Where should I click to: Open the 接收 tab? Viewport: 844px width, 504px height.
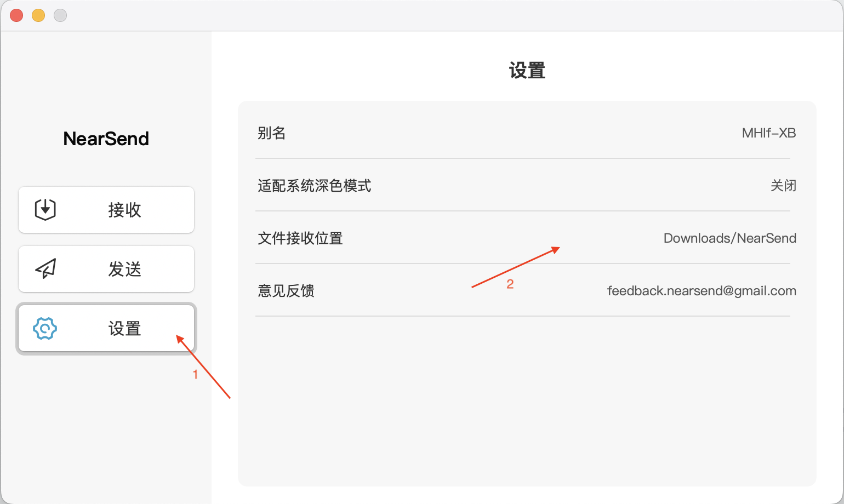click(x=106, y=210)
